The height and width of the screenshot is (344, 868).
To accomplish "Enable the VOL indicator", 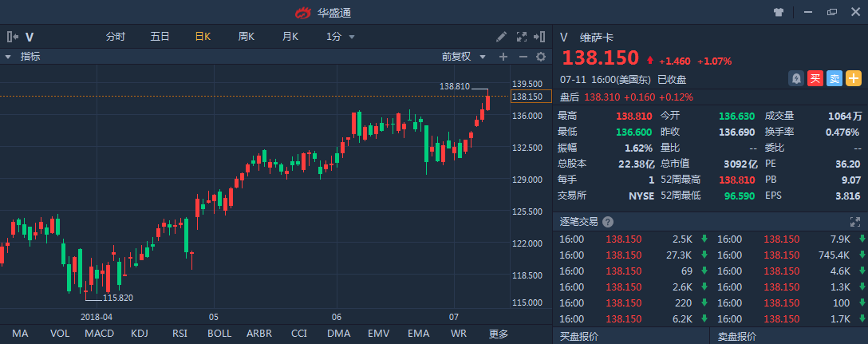I will coord(60,334).
